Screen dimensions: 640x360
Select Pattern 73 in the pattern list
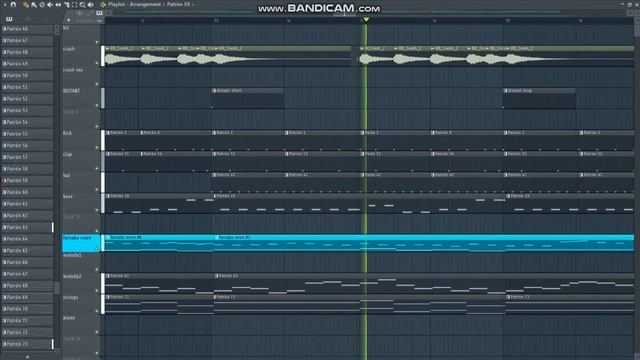click(x=27, y=344)
